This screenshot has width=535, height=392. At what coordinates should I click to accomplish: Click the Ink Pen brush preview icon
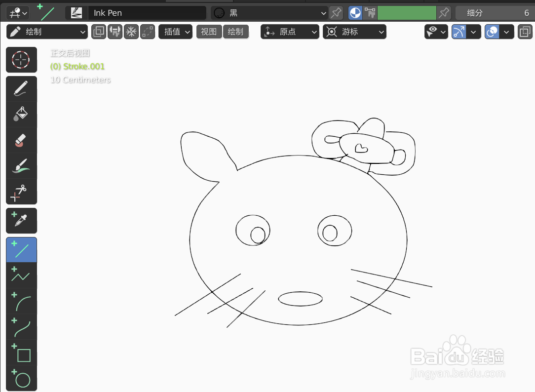[76, 13]
